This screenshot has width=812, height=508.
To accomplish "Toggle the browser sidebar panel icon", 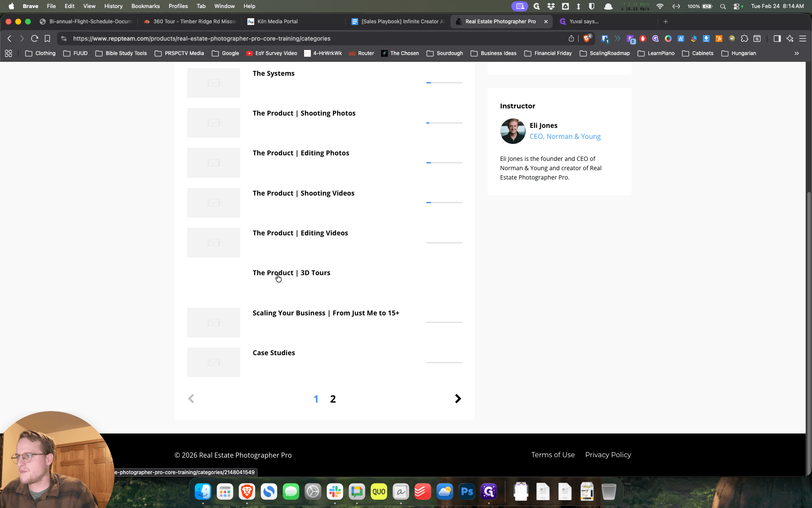I will click(x=777, y=39).
